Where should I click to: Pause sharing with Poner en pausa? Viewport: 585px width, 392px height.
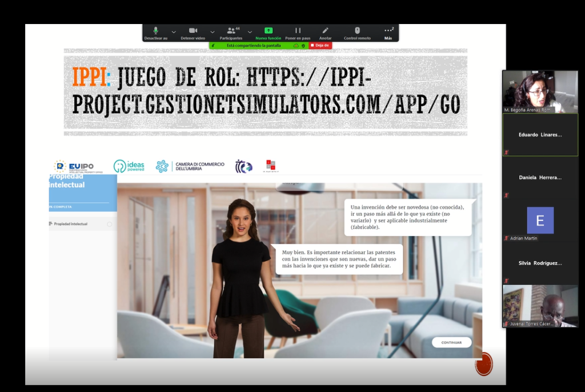click(x=298, y=31)
